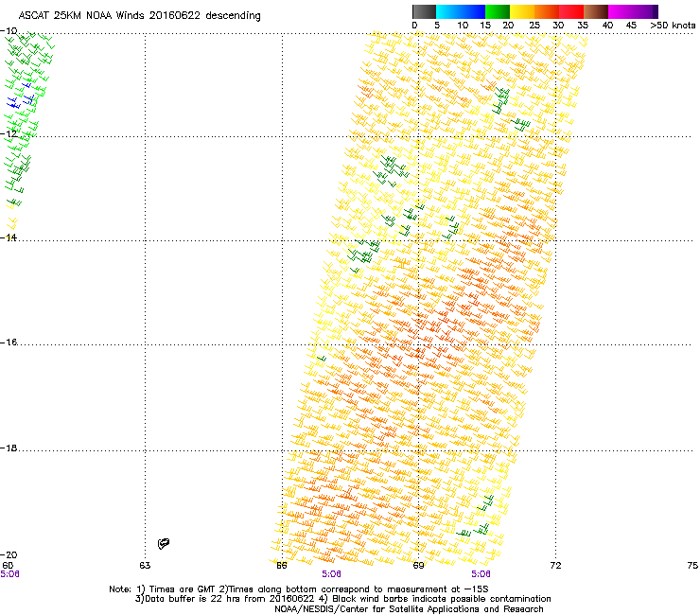Click the '-16' latitude axis label
700x615 pixels.
(9, 343)
